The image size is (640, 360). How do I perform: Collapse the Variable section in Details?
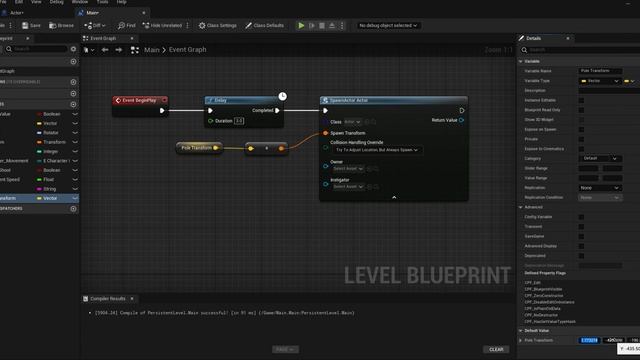click(521, 61)
